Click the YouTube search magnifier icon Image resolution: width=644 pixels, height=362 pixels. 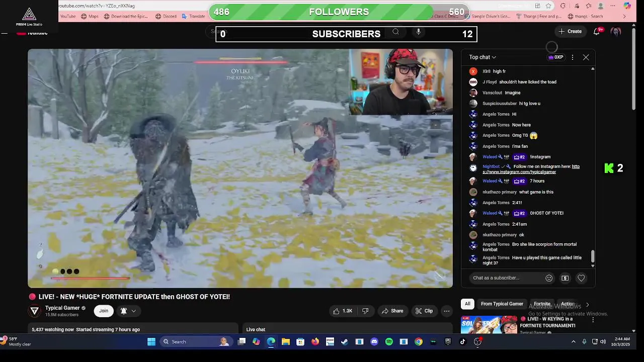(396, 32)
